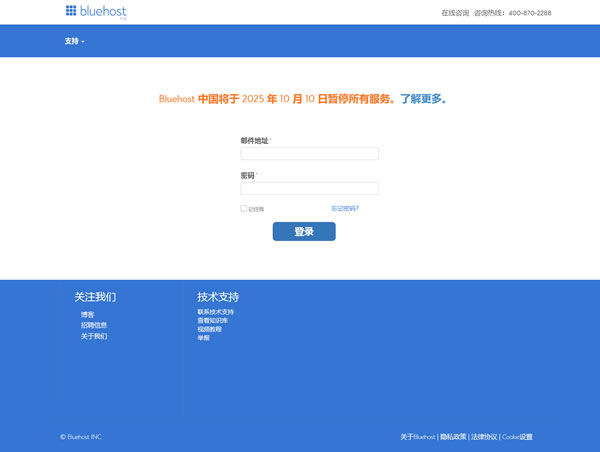The image size is (600, 452).
Task: Open the 支持 dropdown menu
Action: point(74,41)
